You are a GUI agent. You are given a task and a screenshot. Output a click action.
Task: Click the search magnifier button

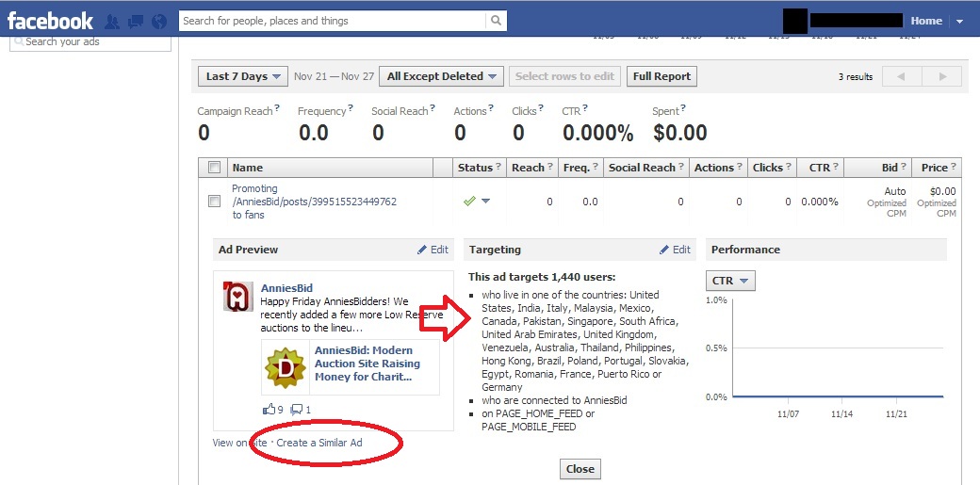[x=496, y=21]
